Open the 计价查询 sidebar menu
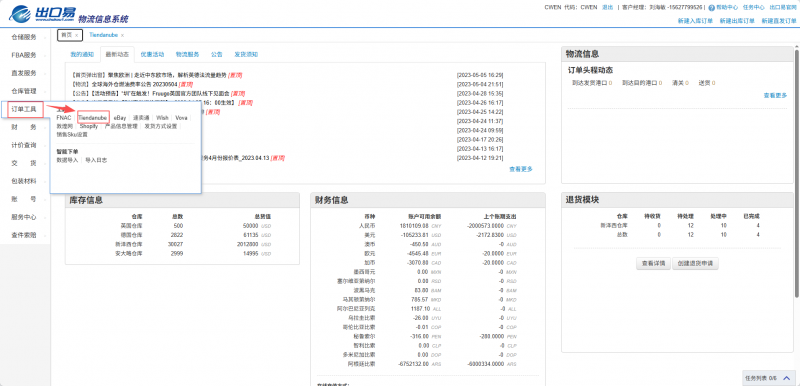The width and height of the screenshot is (800, 386). (x=25, y=145)
